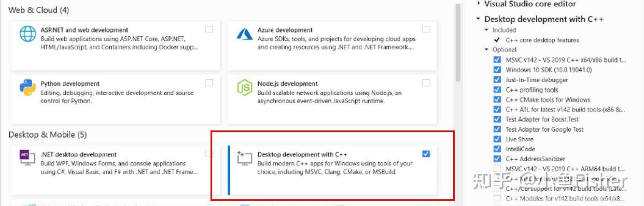Select the Azure development card title
This screenshot has width=644, height=206.
click(285, 30)
